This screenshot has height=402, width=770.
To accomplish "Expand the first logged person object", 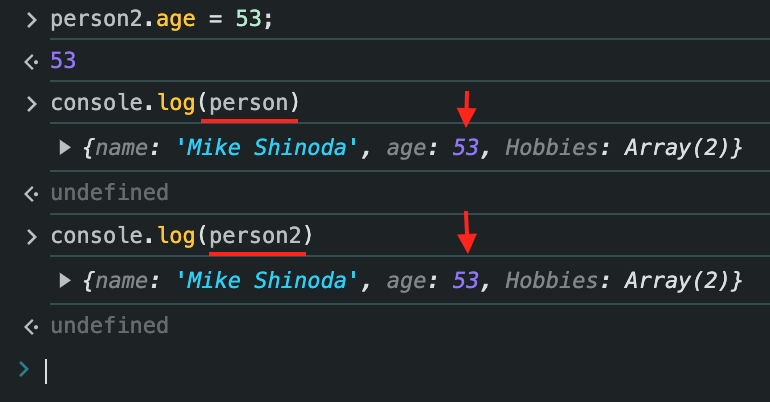I will coord(66,148).
